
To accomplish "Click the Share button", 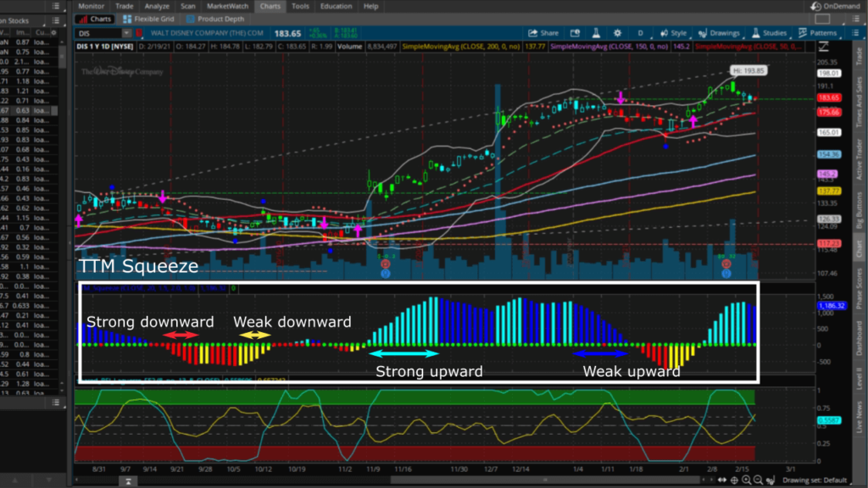I will [543, 33].
